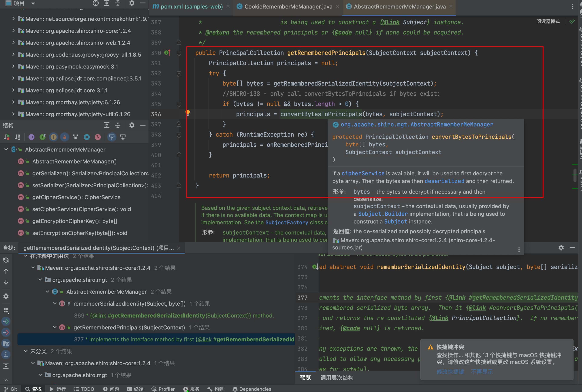Open the Git tool window

(x=10, y=389)
